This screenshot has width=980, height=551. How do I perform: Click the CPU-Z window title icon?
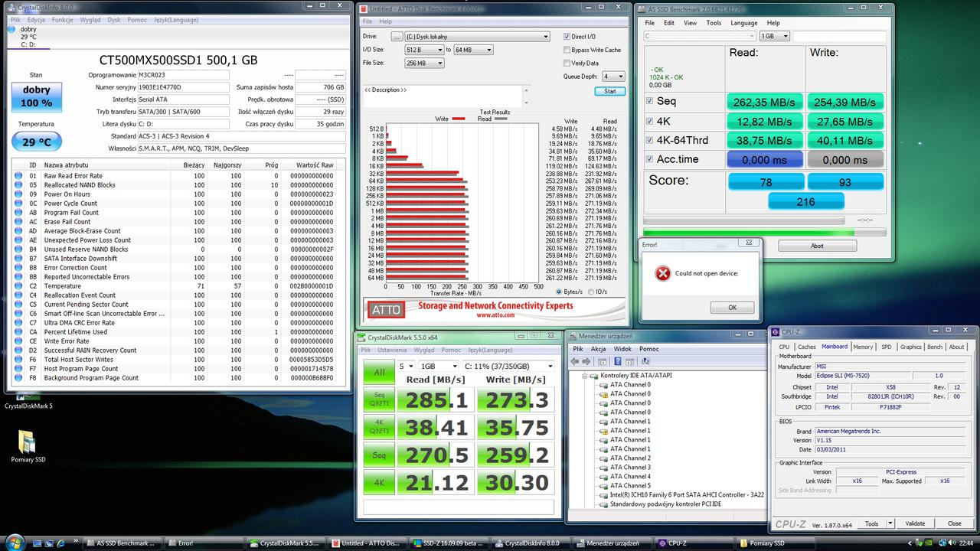776,332
